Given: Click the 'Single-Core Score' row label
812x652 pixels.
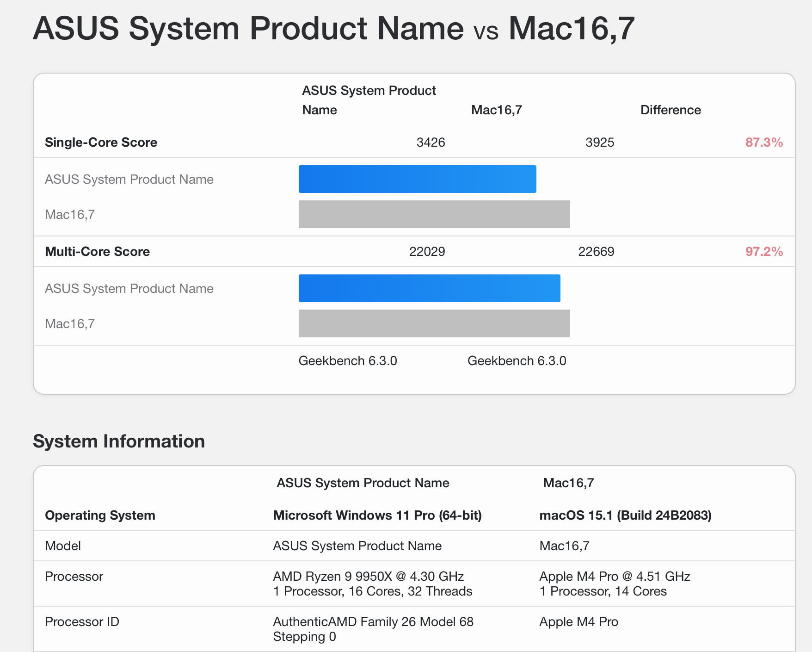Looking at the screenshot, I should [x=101, y=142].
